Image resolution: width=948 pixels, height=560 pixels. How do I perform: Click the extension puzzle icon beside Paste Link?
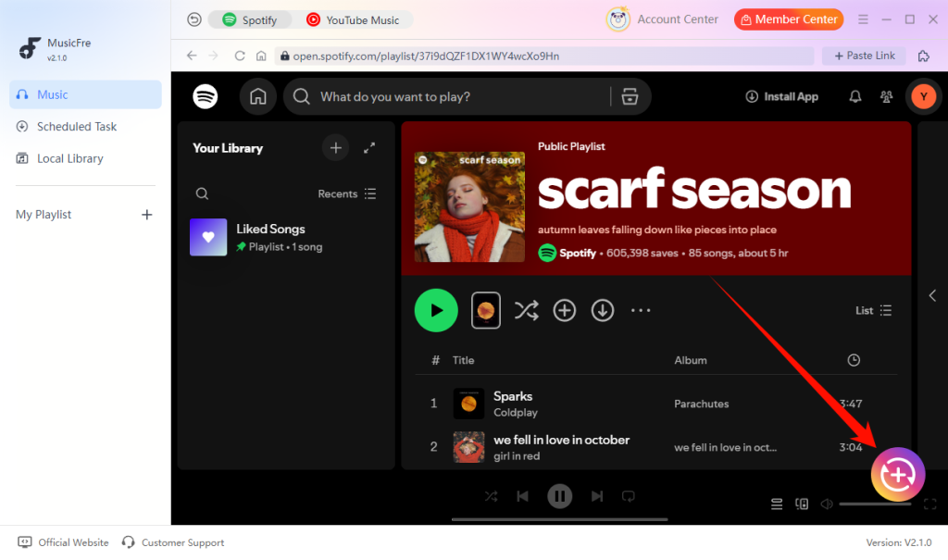(x=923, y=56)
